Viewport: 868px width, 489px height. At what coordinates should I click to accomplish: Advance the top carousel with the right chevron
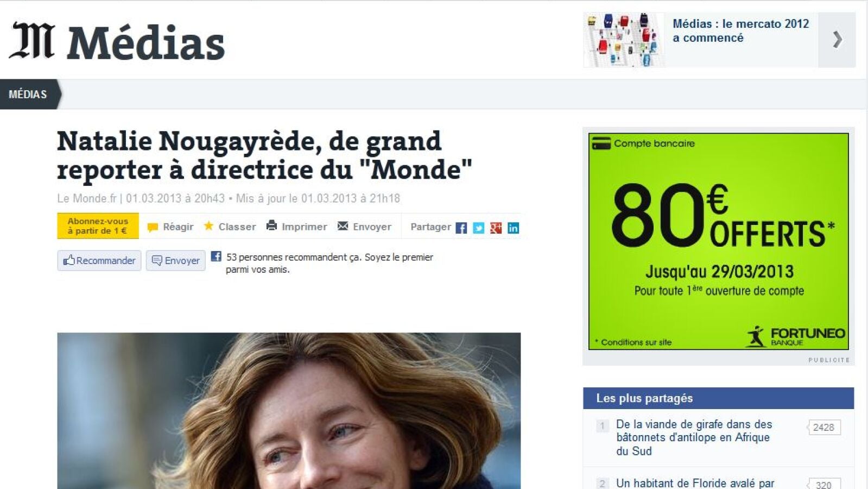point(837,40)
